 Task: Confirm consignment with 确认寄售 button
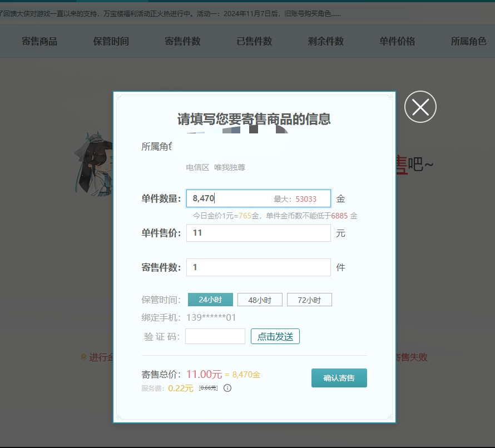coord(339,377)
